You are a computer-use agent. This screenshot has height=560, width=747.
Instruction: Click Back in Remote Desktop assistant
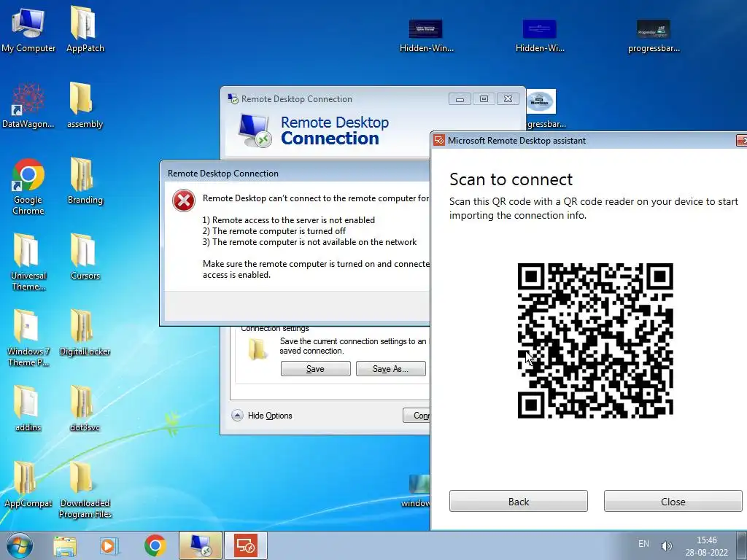click(519, 502)
